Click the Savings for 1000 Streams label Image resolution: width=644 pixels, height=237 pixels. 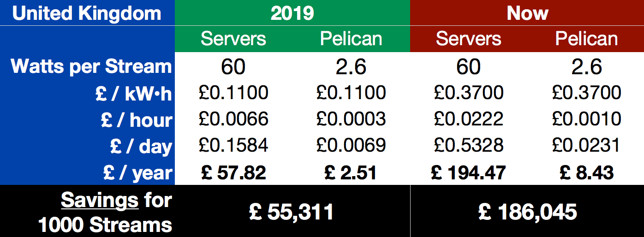point(105,212)
